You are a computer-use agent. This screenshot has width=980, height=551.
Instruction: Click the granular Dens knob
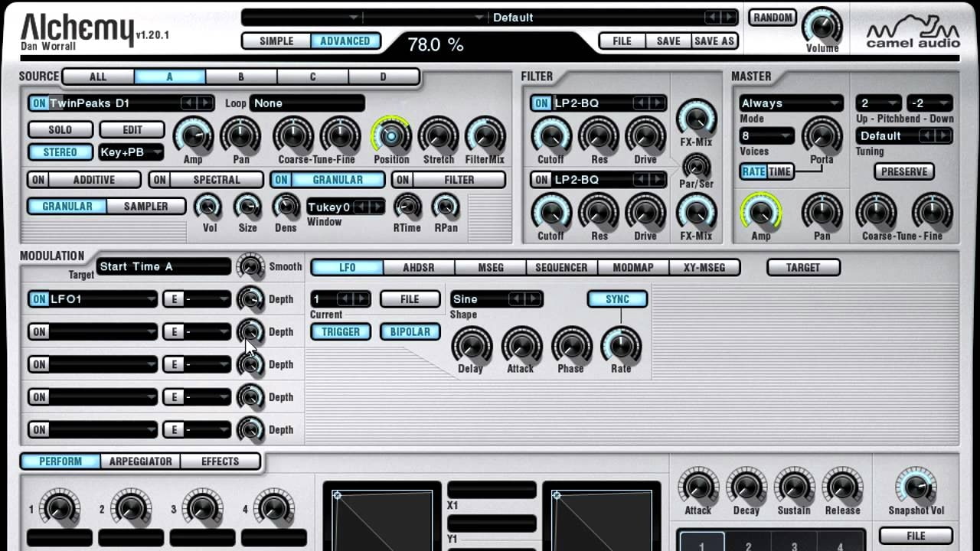coord(286,206)
